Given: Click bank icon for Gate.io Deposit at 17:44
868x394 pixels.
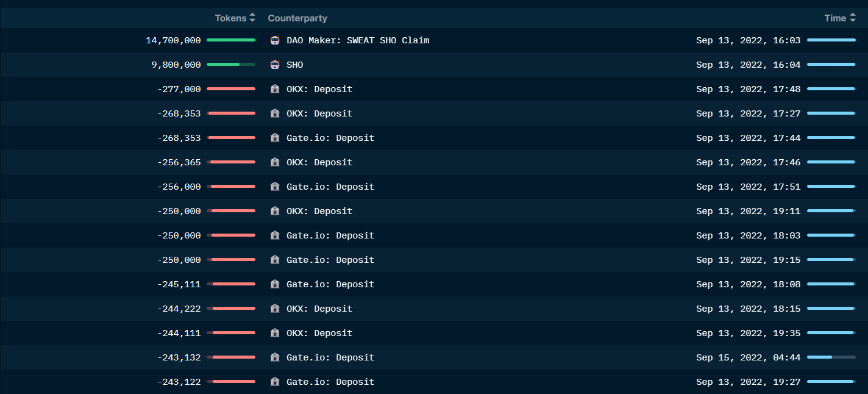Looking at the screenshot, I should pyautogui.click(x=275, y=138).
